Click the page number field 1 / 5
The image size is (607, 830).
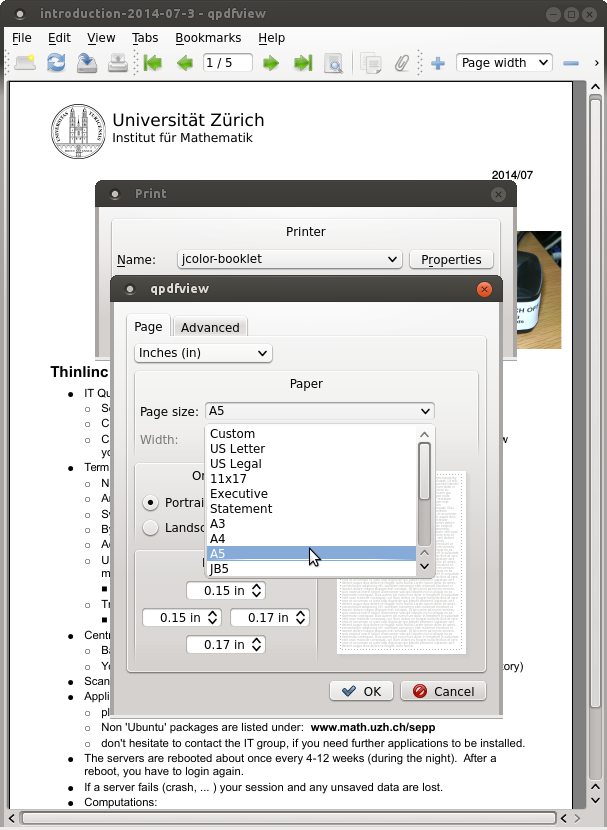click(x=228, y=63)
